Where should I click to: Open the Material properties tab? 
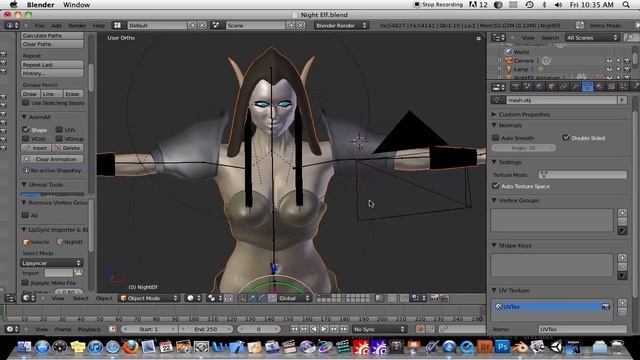tap(600, 87)
